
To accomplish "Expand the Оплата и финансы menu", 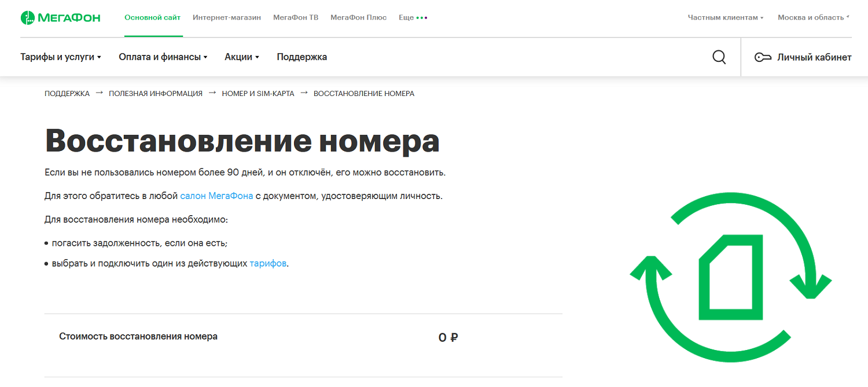I will (x=163, y=57).
